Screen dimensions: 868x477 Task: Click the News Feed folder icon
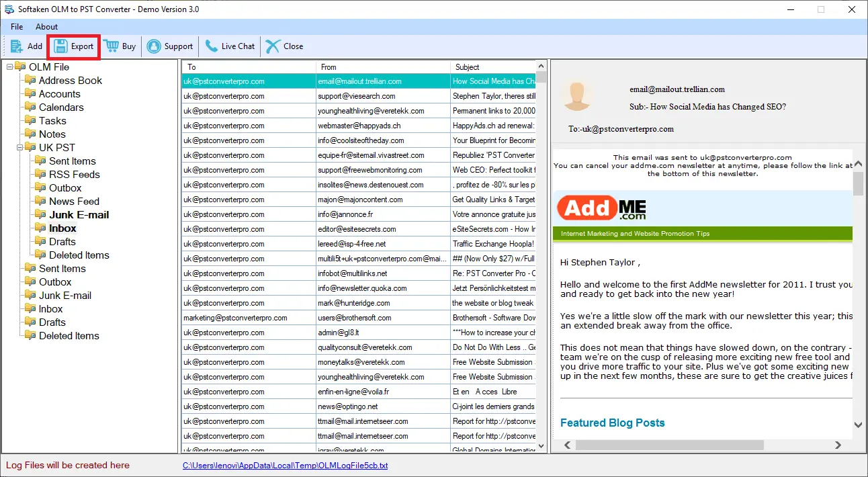(40, 202)
